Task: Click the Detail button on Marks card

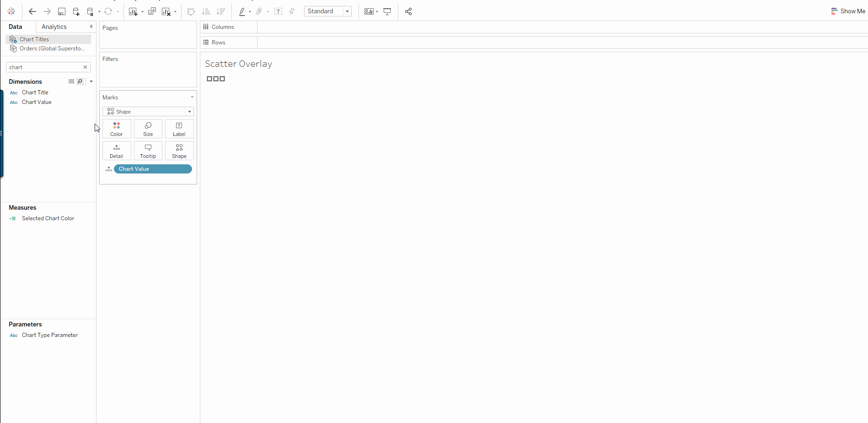Action: 117,151
